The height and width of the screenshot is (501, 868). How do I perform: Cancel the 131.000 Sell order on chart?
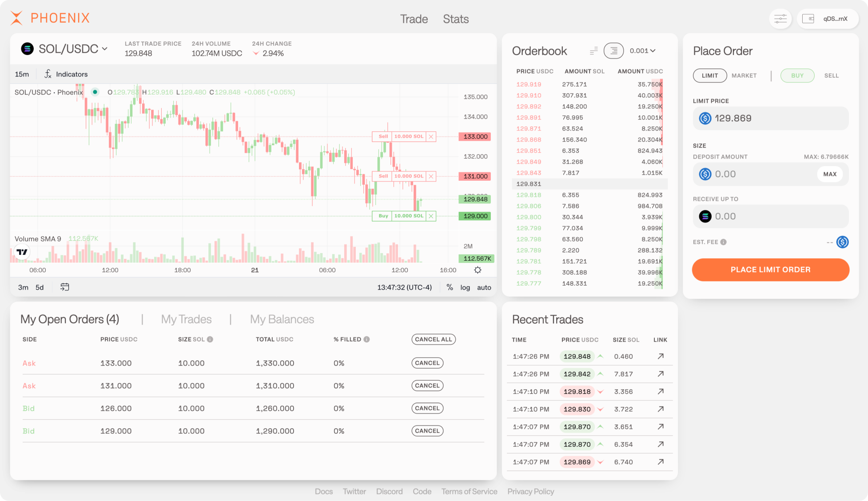pyautogui.click(x=431, y=176)
